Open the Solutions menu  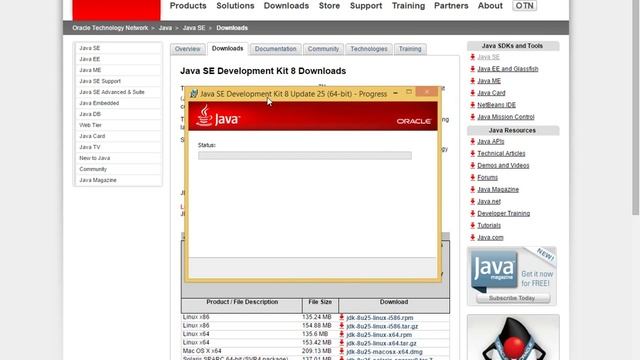click(235, 6)
